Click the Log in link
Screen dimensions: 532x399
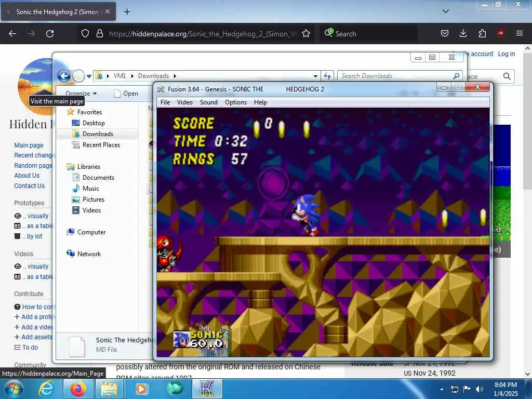coord(506,54)
